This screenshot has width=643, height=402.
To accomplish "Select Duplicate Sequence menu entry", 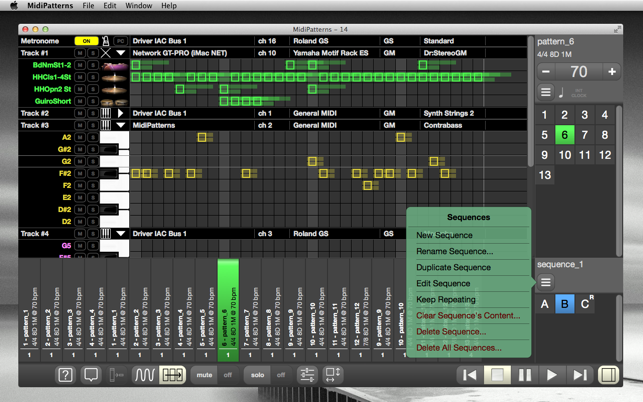I will click(453, 267).
